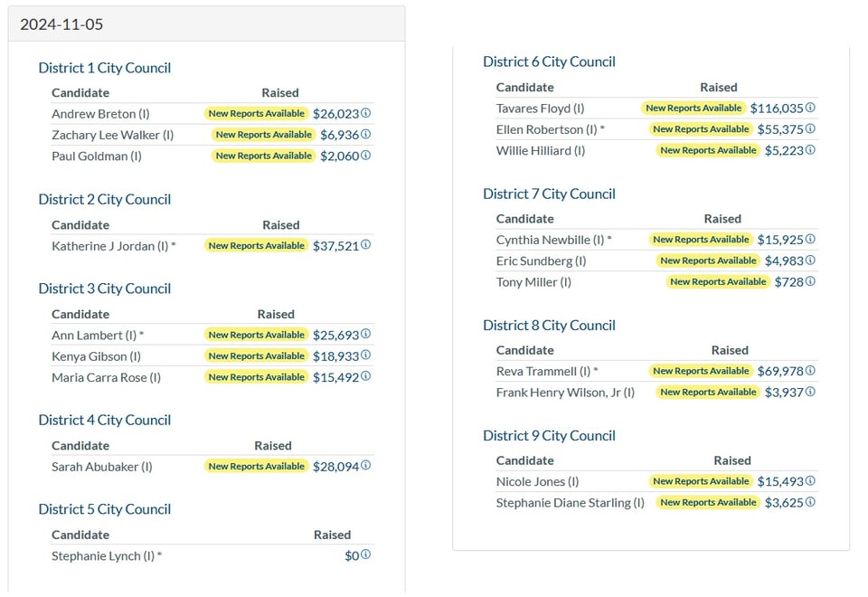Click info icon next to Tony Miller's $728
Viewport: 868px width, 597px height.
810,281
